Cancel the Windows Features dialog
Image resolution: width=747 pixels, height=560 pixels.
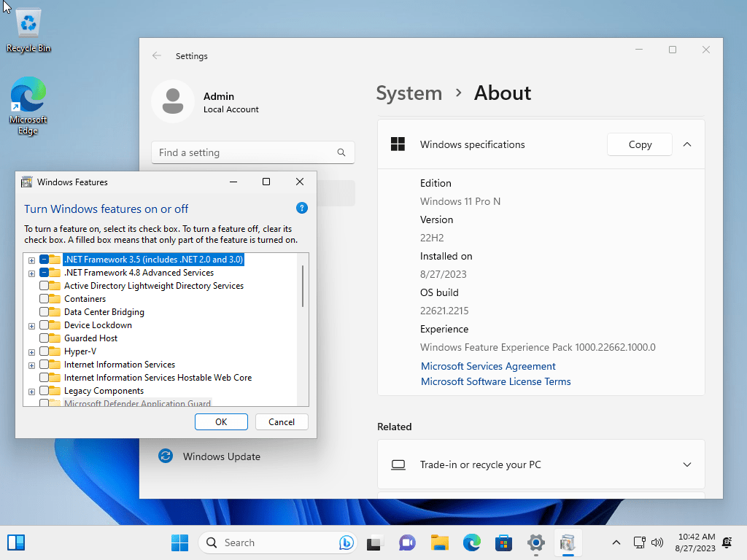coord(282,422)
